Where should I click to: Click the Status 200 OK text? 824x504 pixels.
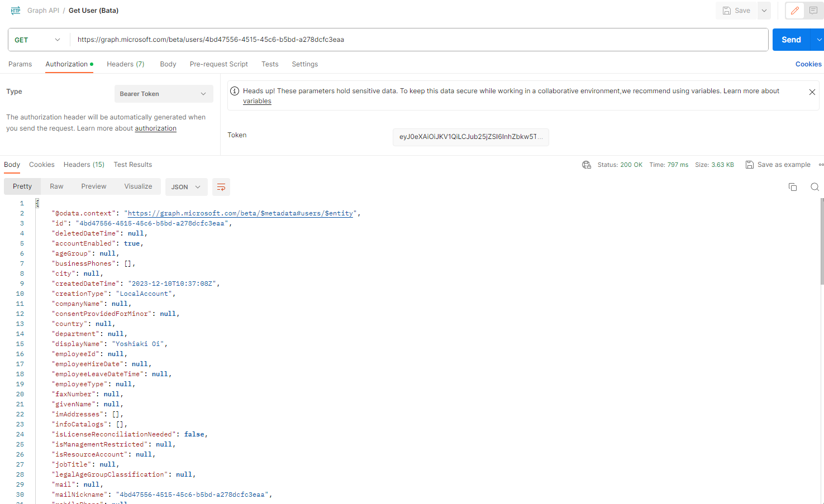point(620,165)
